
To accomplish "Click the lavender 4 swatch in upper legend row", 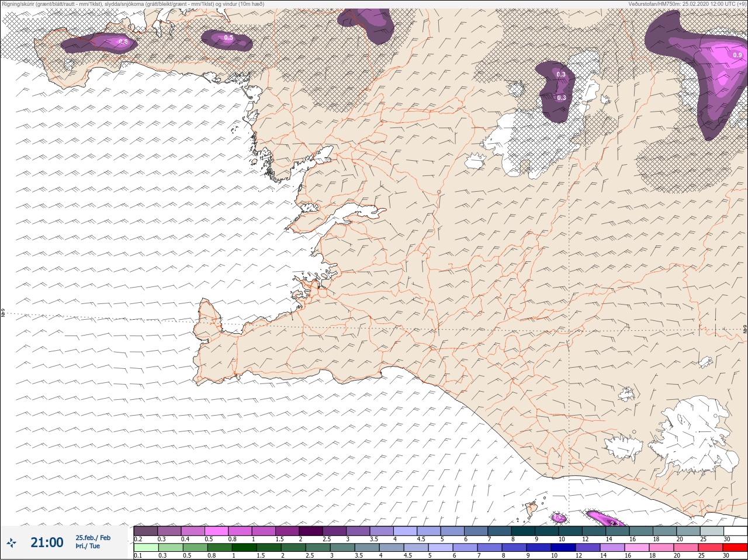I will point(406,531).
